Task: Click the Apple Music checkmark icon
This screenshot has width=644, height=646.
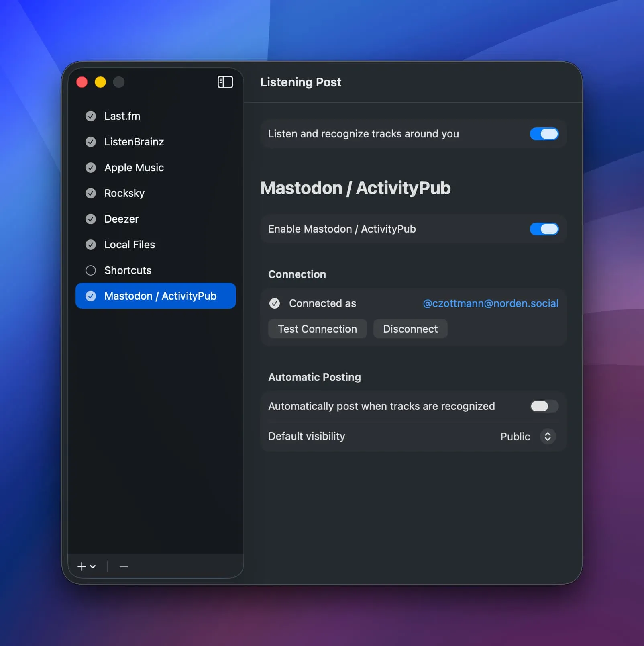Action: click(91, 168)
